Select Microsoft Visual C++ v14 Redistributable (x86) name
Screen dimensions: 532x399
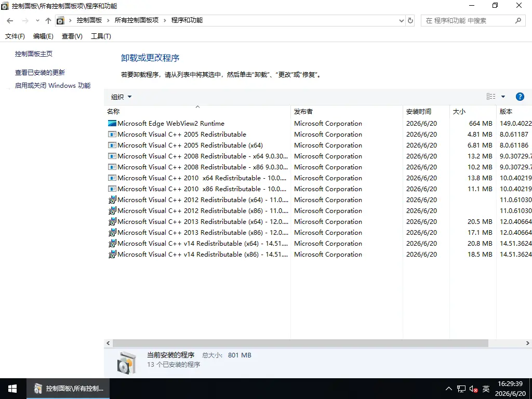click(203, 254)
